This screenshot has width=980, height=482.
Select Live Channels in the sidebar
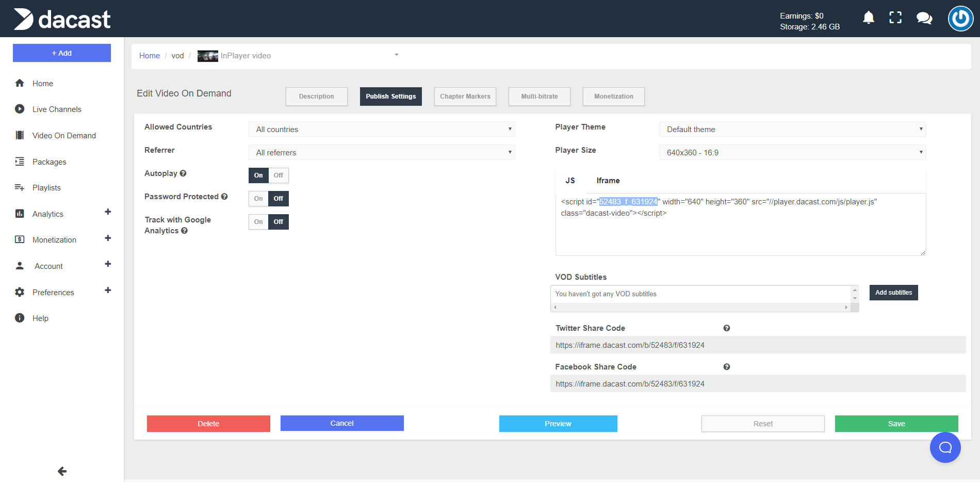tap(57, 109)
